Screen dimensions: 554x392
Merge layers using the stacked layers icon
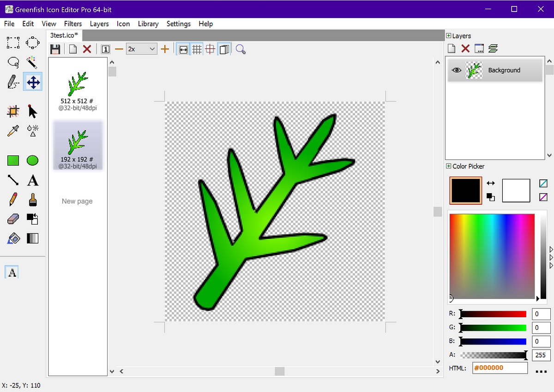click(x=493, y=48)
